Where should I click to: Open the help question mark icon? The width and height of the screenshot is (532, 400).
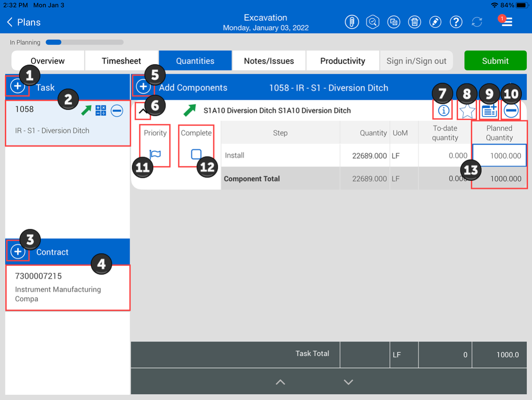click(456, 22)
